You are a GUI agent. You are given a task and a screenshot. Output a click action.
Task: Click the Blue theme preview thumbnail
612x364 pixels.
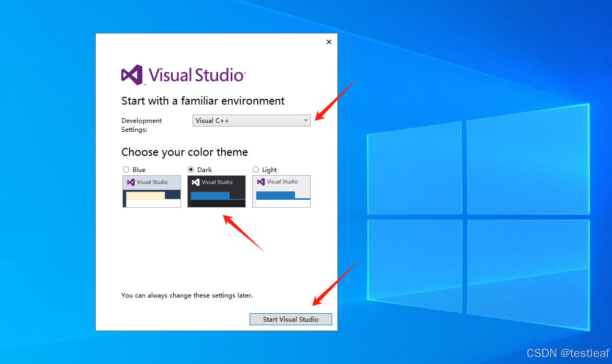(151, 191)
